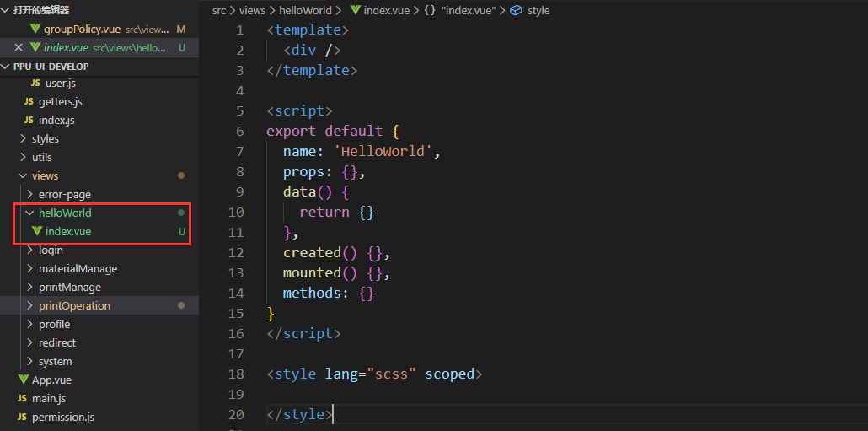The image size is (868, 431).
Task: Click JS icon next to index.js
Action: [29, 121]
